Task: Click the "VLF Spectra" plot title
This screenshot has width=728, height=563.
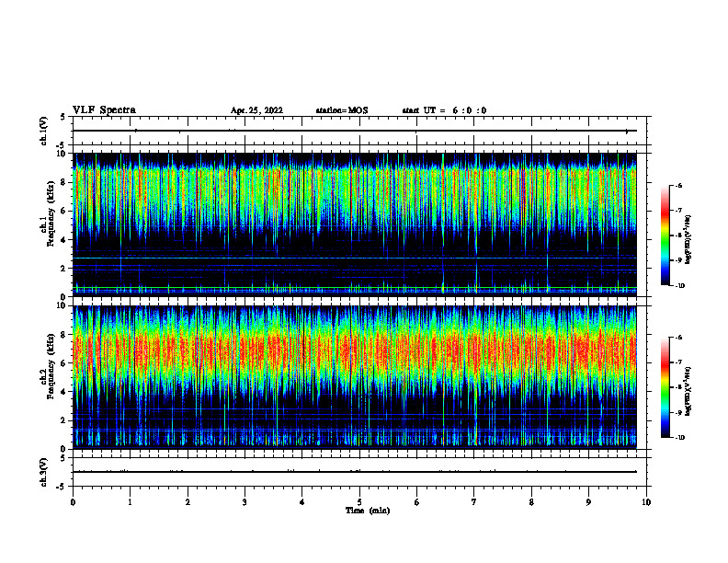Action: [x=104, y=110]
